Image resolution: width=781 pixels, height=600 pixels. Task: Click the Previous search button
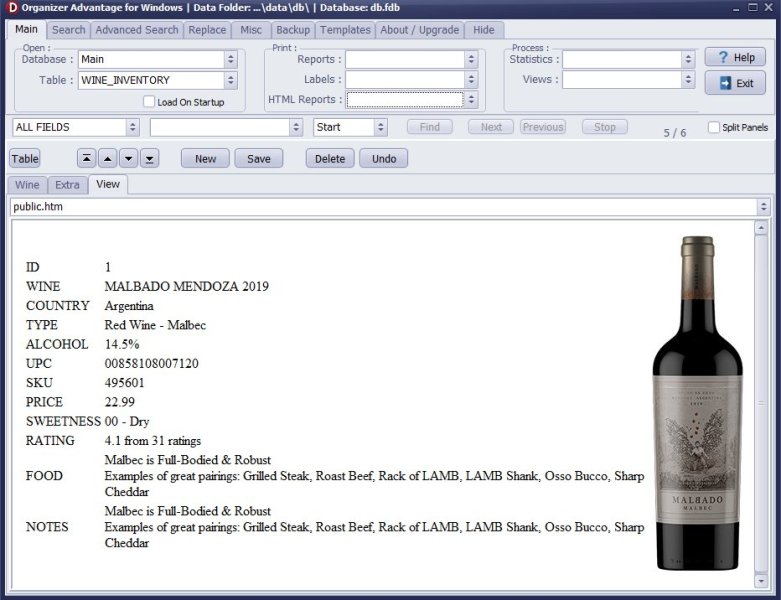click(x=543, y=127)
